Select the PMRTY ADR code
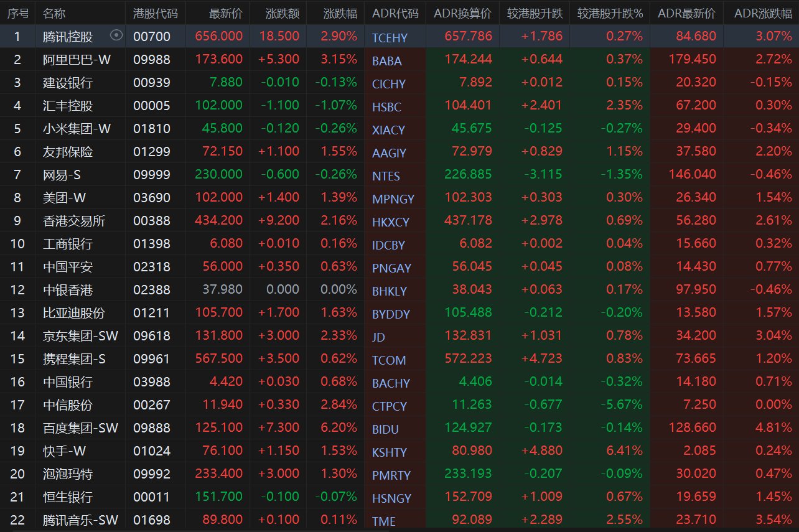Image resolution: width=799 pixels, height=532 pixels. 391,475
